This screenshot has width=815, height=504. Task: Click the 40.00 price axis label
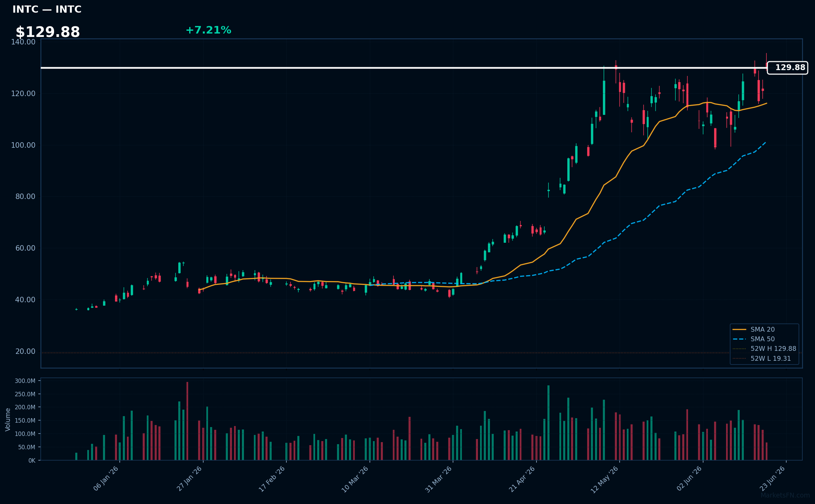25,300
